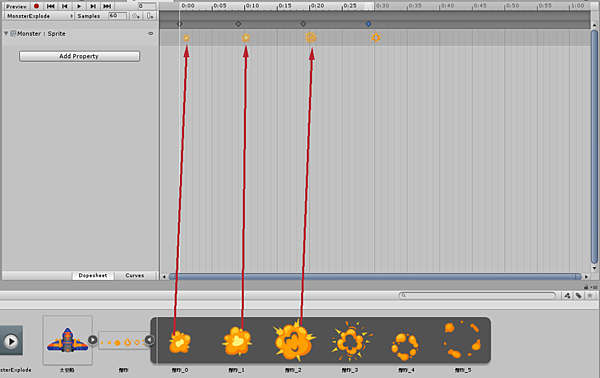Jump to the first keyframe of the clip
The height and width of the screenshot is (378, 600).
click(50, 6)
